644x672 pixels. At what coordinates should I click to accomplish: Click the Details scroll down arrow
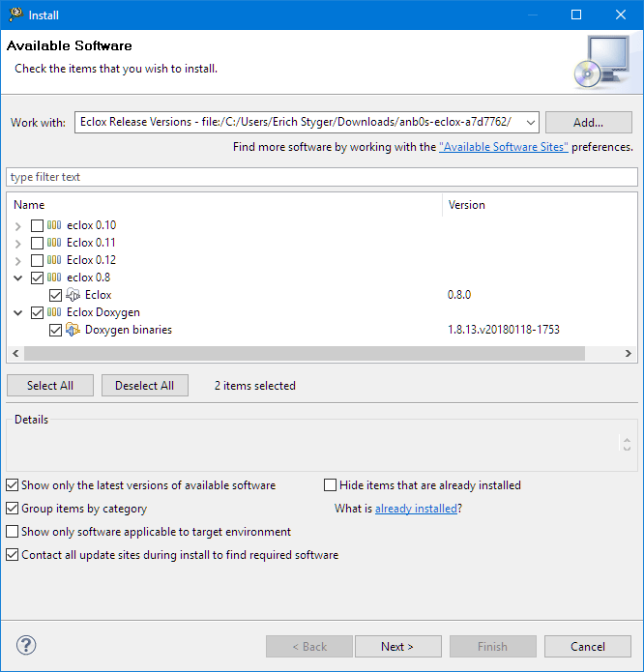pyautogui.click(x=627, y=449)
